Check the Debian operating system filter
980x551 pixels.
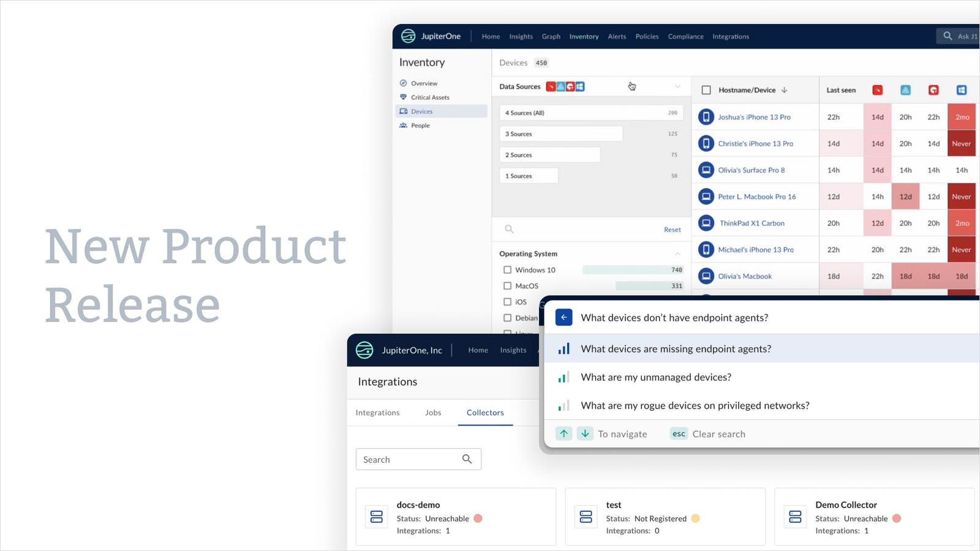click(507, 318)
